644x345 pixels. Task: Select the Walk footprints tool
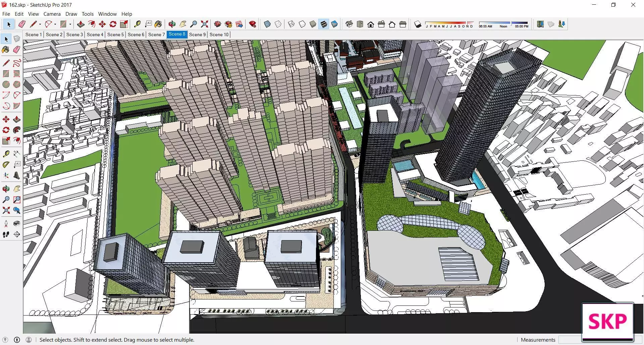click(x=6, y=234)
